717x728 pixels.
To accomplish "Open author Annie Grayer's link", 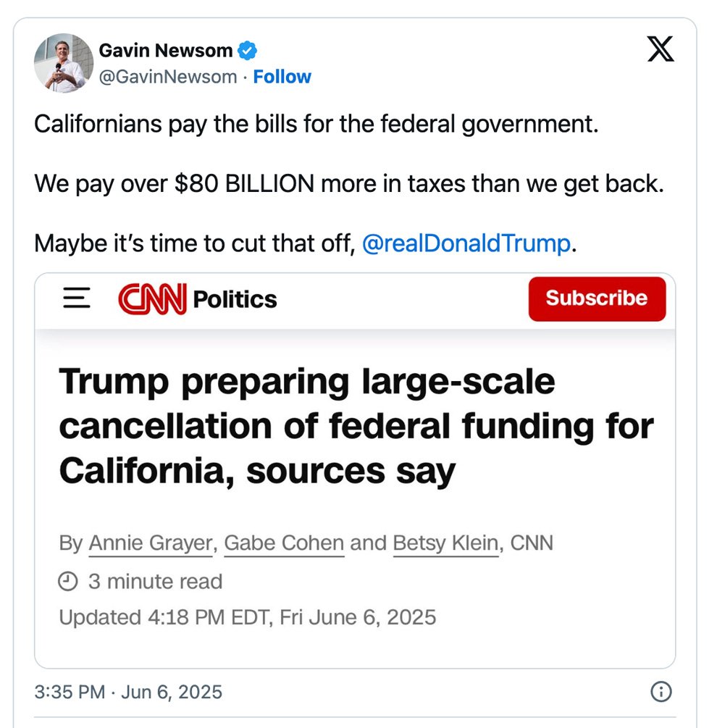I will coord(151,543).
